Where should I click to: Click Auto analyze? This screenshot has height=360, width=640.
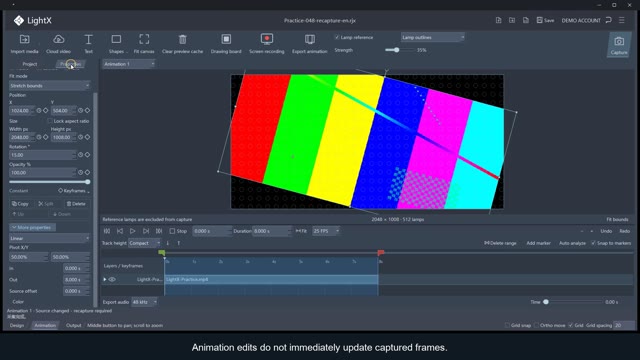[572, 243]
